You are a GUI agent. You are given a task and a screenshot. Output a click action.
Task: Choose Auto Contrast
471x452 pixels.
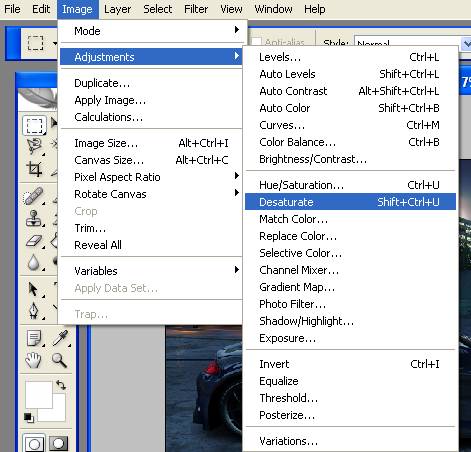(350, 91)
